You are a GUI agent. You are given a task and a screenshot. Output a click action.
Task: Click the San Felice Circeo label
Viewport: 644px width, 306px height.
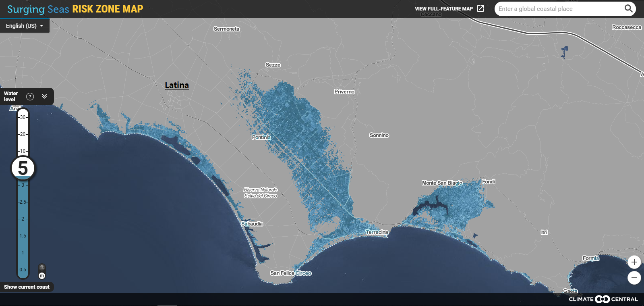291,273
